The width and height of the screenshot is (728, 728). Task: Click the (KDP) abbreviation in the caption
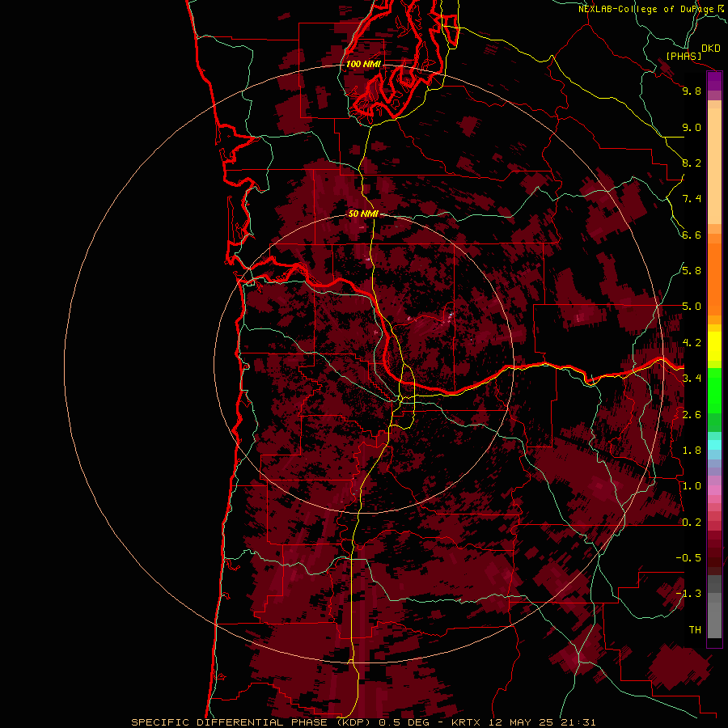353,722
